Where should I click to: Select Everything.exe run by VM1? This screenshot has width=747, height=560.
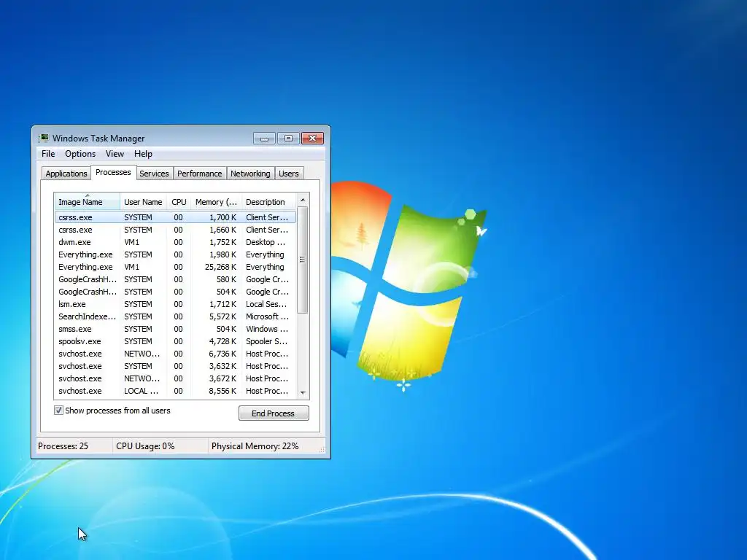tap(175, 267)
